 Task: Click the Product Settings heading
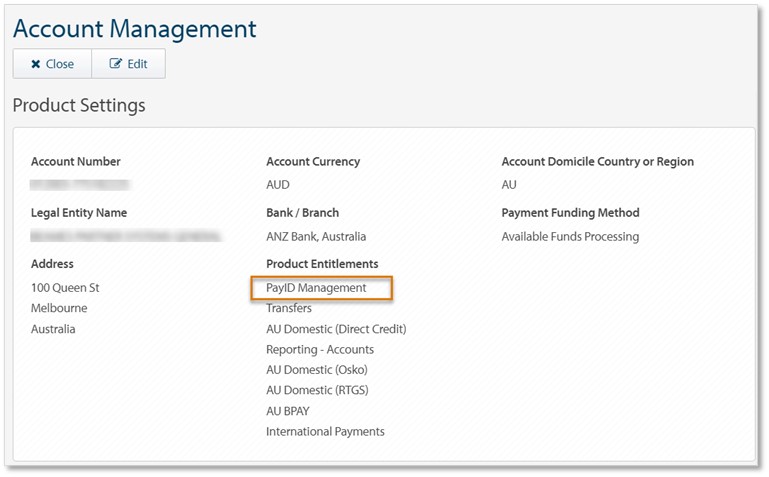pos(79,105)
